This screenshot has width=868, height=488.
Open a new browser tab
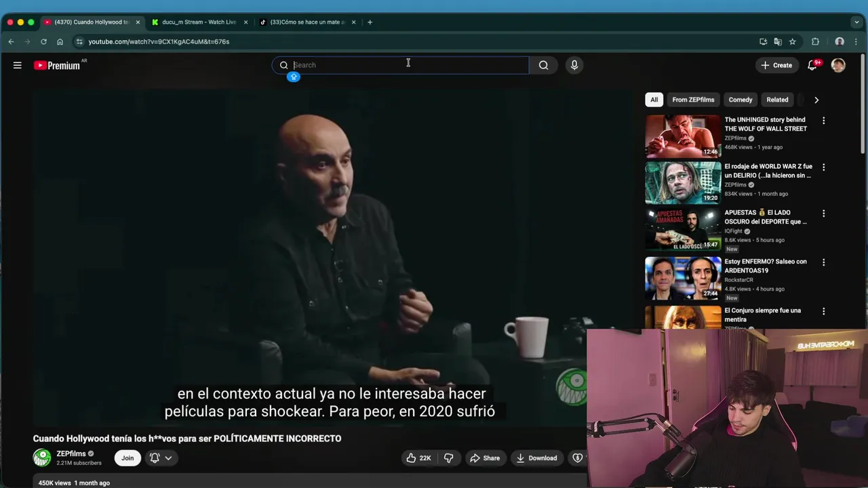370,22
